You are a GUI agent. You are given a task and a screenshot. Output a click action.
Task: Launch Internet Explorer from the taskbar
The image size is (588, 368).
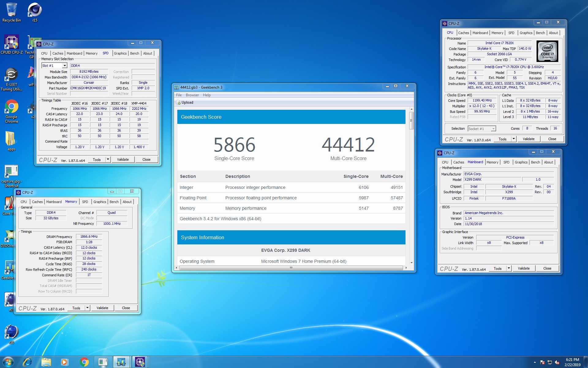(28, 362)
